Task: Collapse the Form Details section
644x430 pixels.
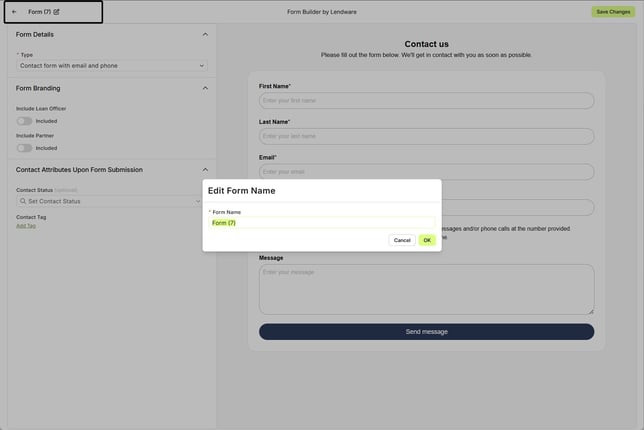Action: click(205, 34)
